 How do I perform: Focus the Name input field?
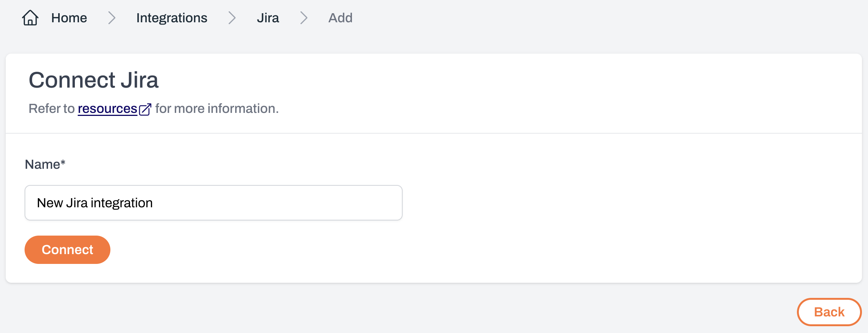tap(213, 203)
